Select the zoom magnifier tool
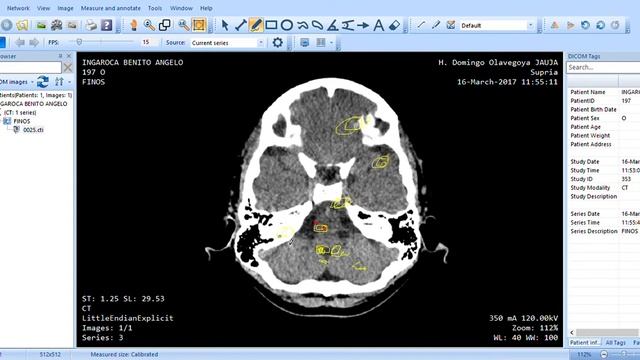The width and height of the screenshot is (640, 360). click(x=149, y=25)
